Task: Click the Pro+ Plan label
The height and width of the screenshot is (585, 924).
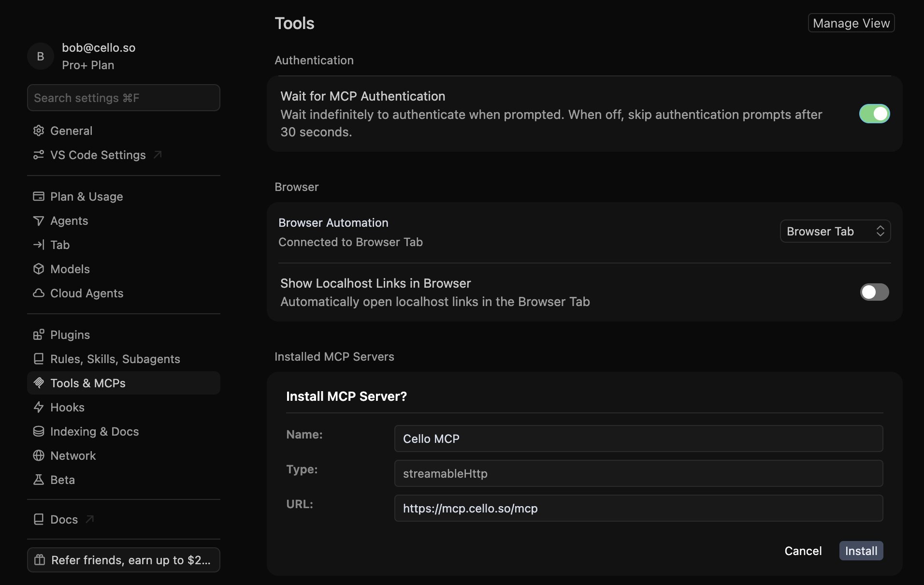Action: (88, 65)
